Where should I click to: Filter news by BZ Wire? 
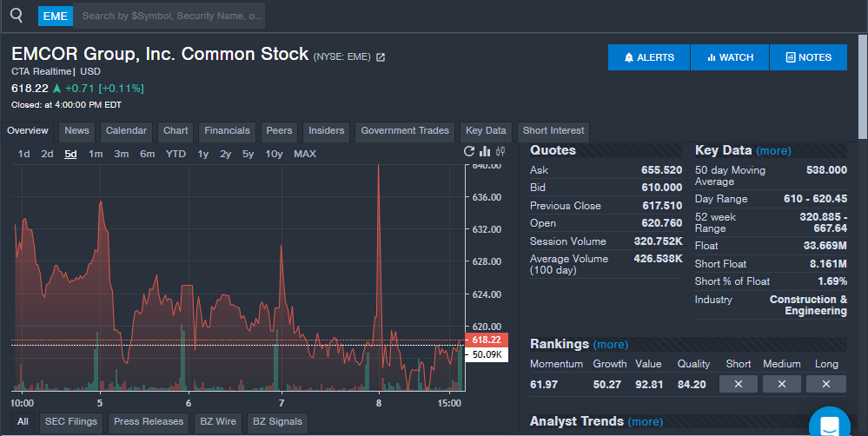click(x=218, y=421)
